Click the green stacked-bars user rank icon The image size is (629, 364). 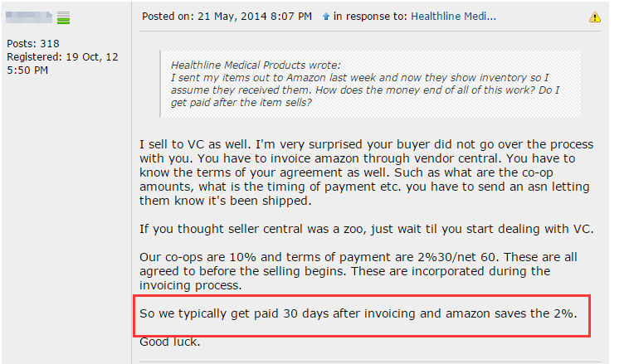click(x=63, y=17)
